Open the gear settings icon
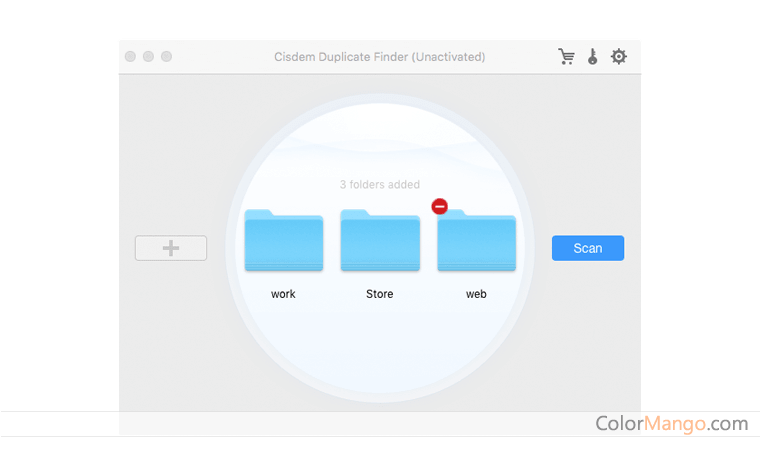This screenshot has height=474, width=760. point(618,57)
